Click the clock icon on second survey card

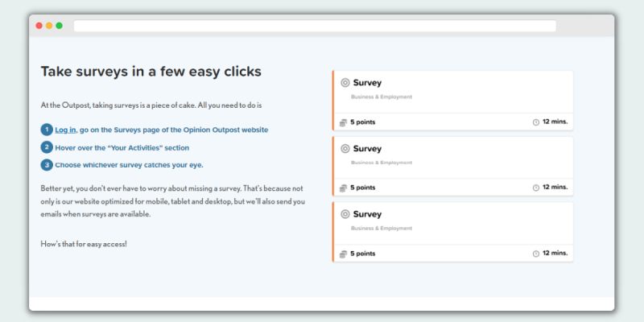point(536,188)
